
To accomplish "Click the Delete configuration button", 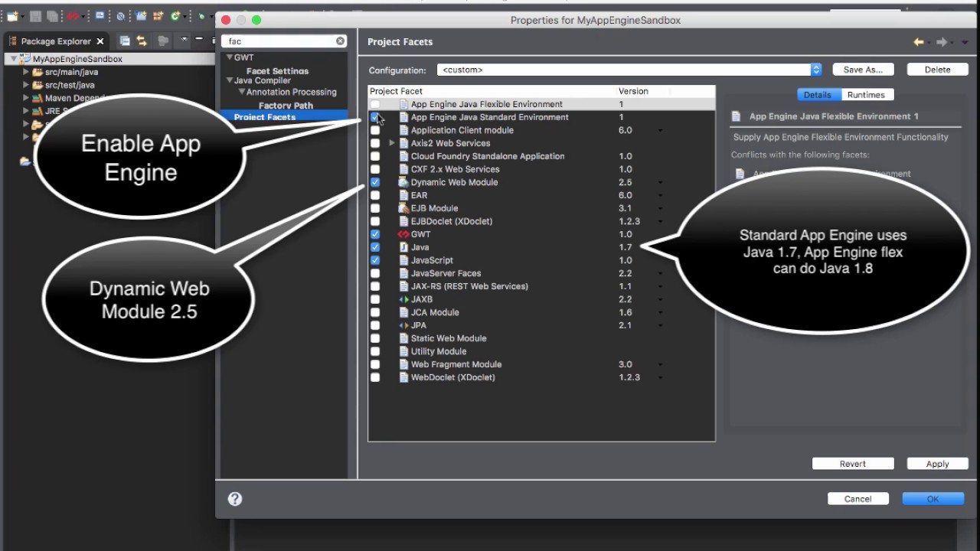I will tap(937, 70).
